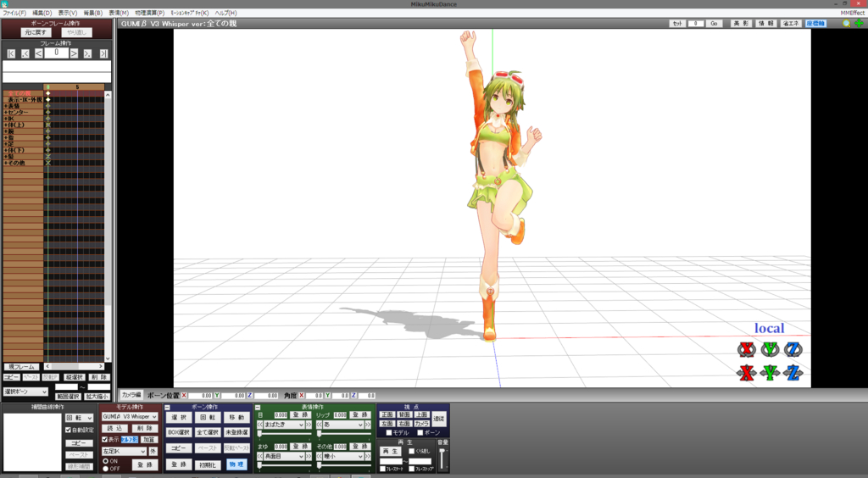868x478 pixels.
Task: Open the MMEffect menu
Action: (x=852, y=13)
